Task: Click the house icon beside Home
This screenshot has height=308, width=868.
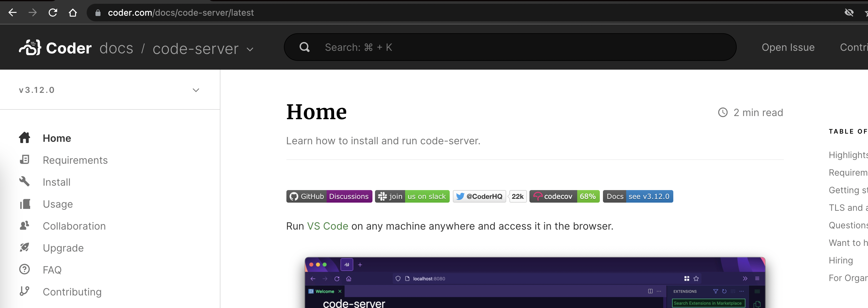Action: (x=24, y=138)
